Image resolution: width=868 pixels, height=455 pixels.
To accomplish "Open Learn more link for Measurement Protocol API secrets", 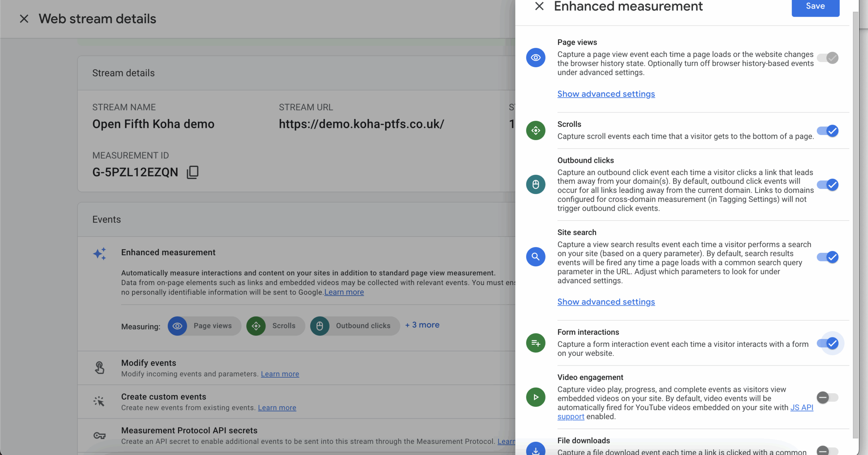I will click(x=506, y=441).
